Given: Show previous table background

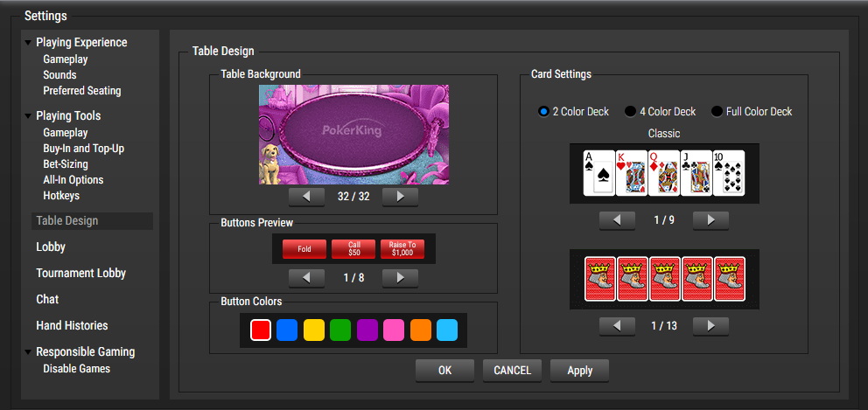Looking at the screenshot, I should 307,197.
